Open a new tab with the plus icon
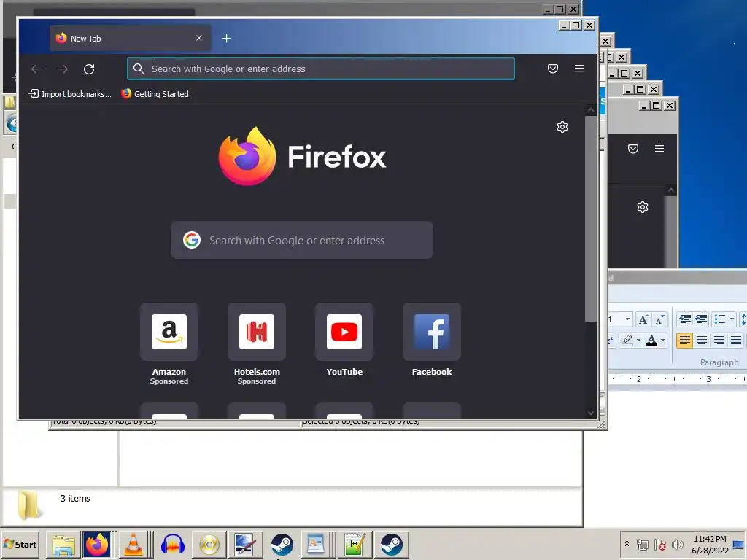Screen dimensions: 747x560 (227, 39)
